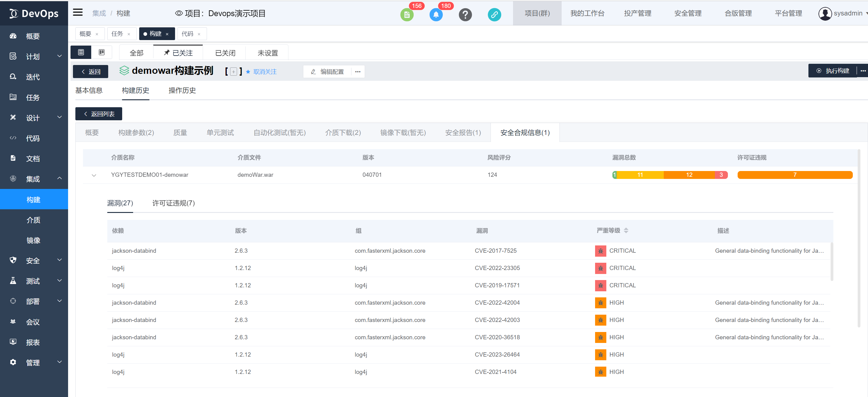
Task: Open the green document notifications icon
Action: pyautogui.click(x=407, y=15)
